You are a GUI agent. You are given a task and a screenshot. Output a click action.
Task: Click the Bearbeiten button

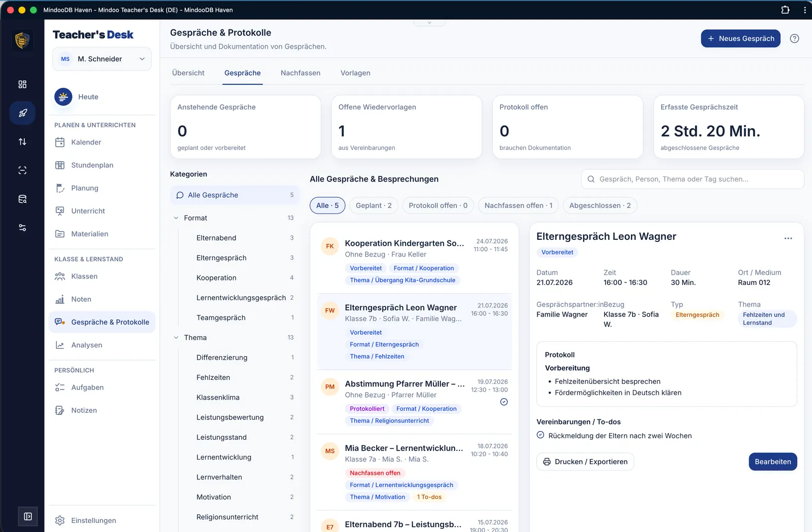pos(772,462)
